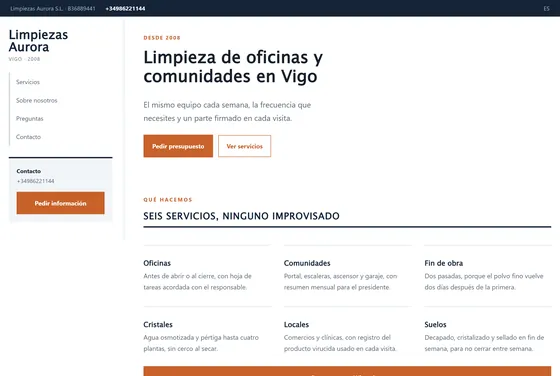Select the Suelos service heading
The width and height of the screenshot is (560, 376).
[435, 325]
